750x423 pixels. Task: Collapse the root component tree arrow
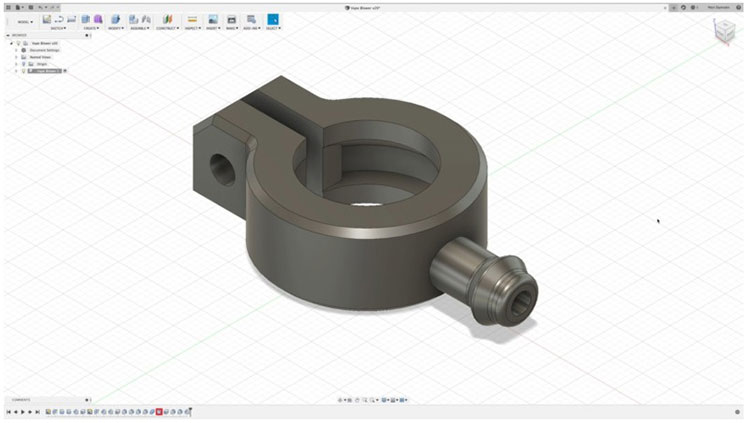pyautogui.click(x=11, y=43)
